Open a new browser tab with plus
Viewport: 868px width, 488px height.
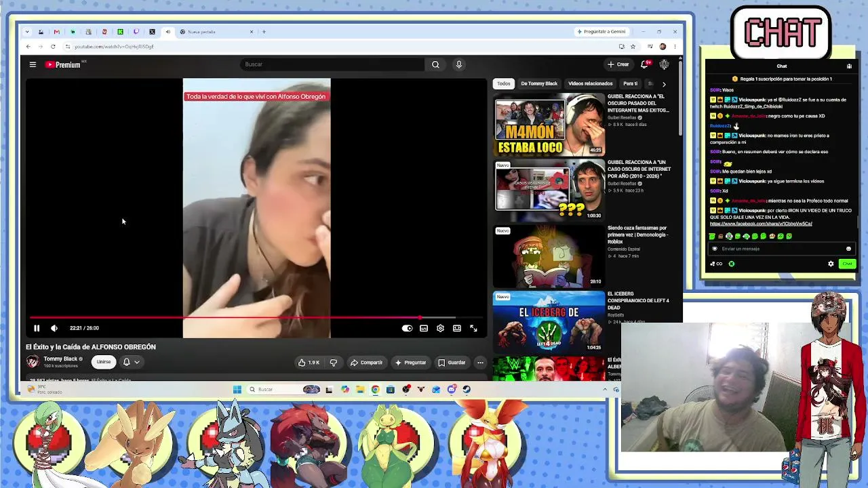click(x=264, y=32)
